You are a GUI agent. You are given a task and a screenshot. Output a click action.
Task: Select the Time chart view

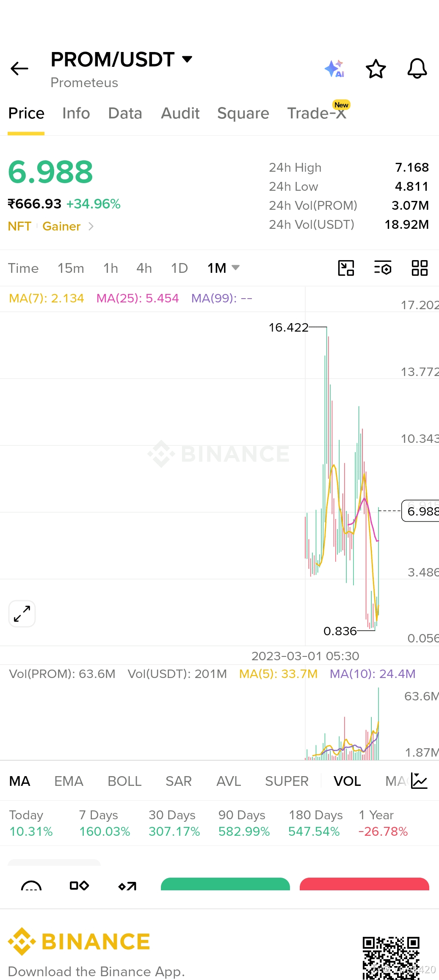pos(23,268)
